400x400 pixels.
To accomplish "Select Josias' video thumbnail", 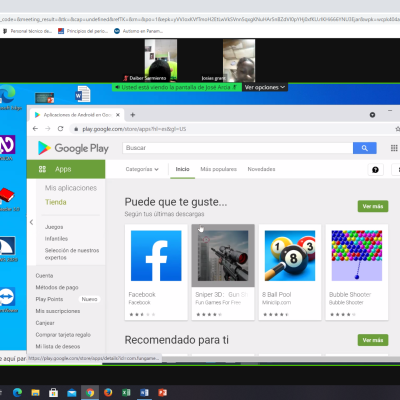I will pos(239,60).
